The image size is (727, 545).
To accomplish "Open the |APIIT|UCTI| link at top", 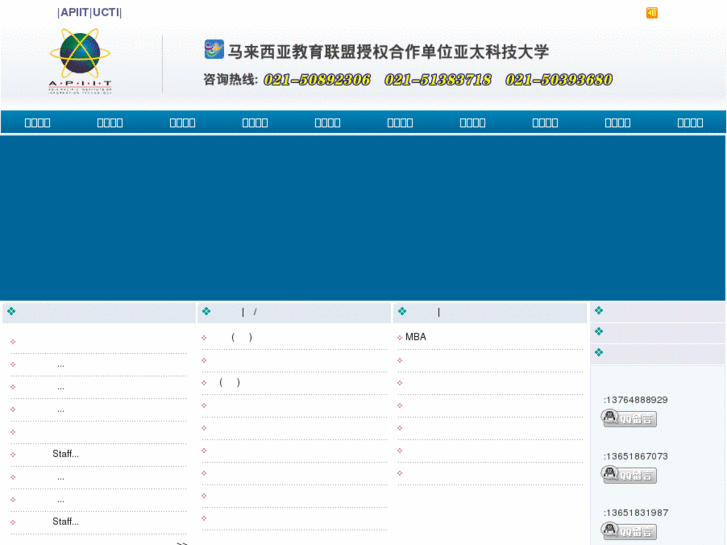I will pyautogui.click(x=89, y=13).
